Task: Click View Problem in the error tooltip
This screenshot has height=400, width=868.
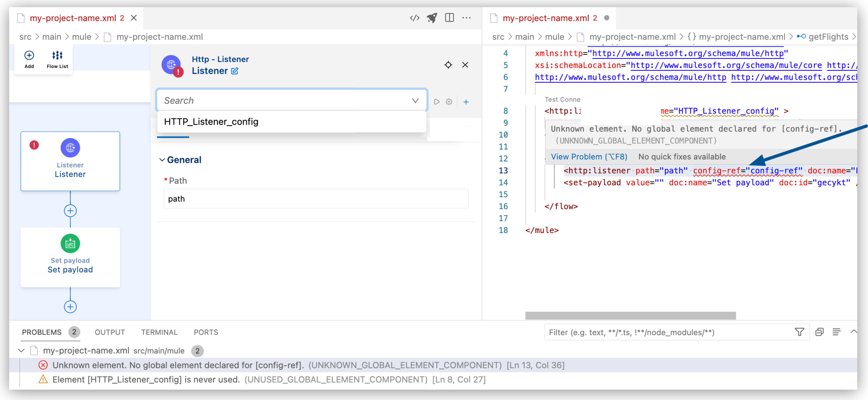Action: (x=588, y=156)
